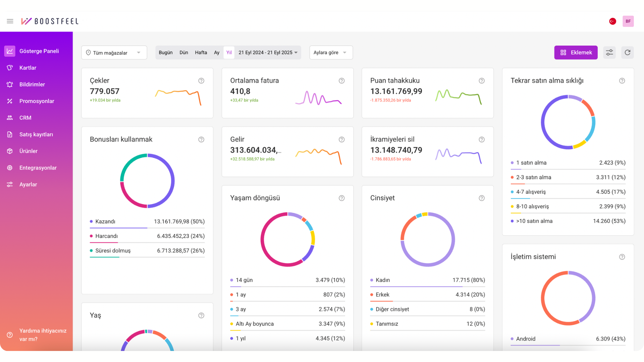Click help icon on Yaşam döngüsü card
Viewport: 644px width, 362px height.
(341, 198)
